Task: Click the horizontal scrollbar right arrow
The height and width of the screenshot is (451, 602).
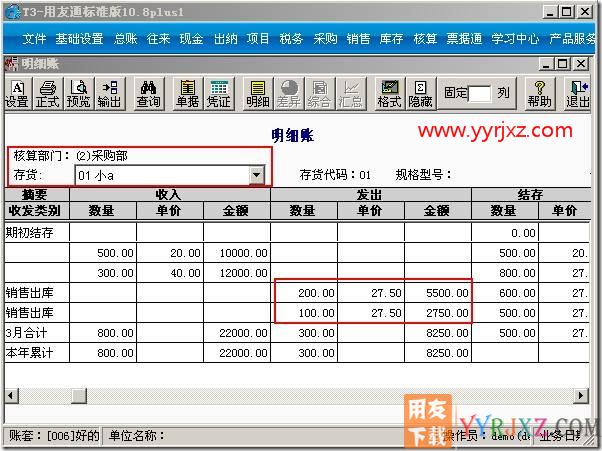Action: [x=581, y=396]
